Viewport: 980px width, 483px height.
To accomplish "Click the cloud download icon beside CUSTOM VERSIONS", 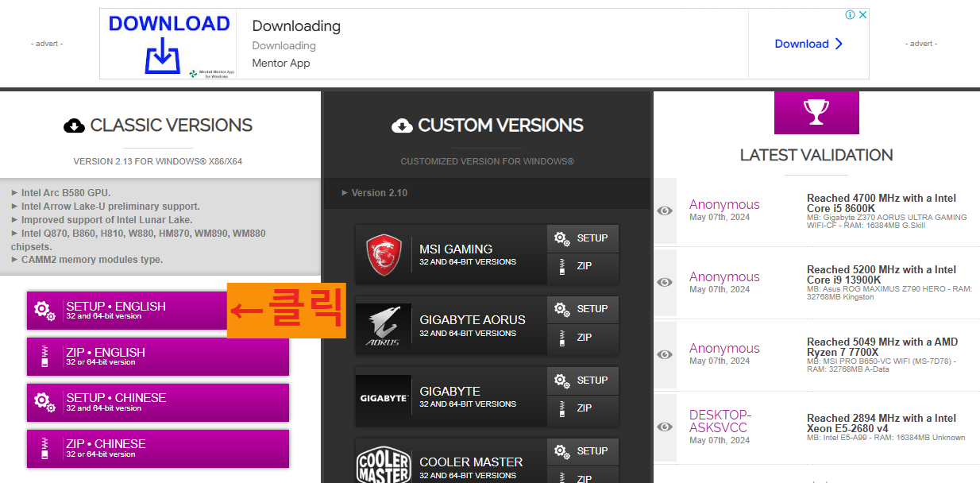I will [x=402, y=126].
